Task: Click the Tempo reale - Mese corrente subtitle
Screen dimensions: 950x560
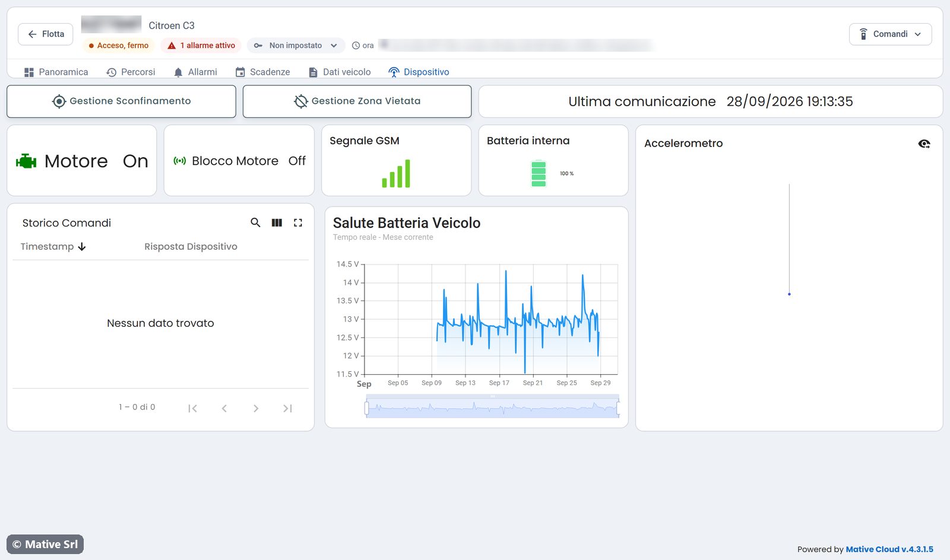Action: point(383,237)
